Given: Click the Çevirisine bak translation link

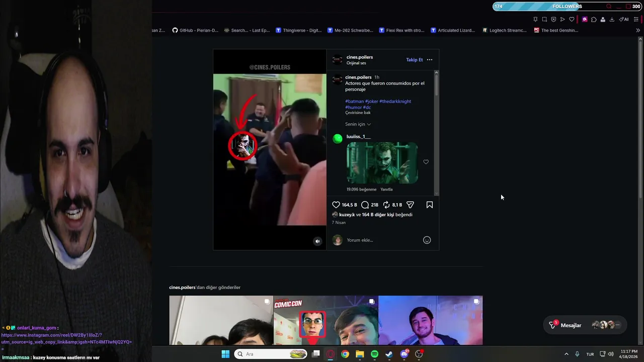Looking at the screenshot, I should tap(358, 113).
